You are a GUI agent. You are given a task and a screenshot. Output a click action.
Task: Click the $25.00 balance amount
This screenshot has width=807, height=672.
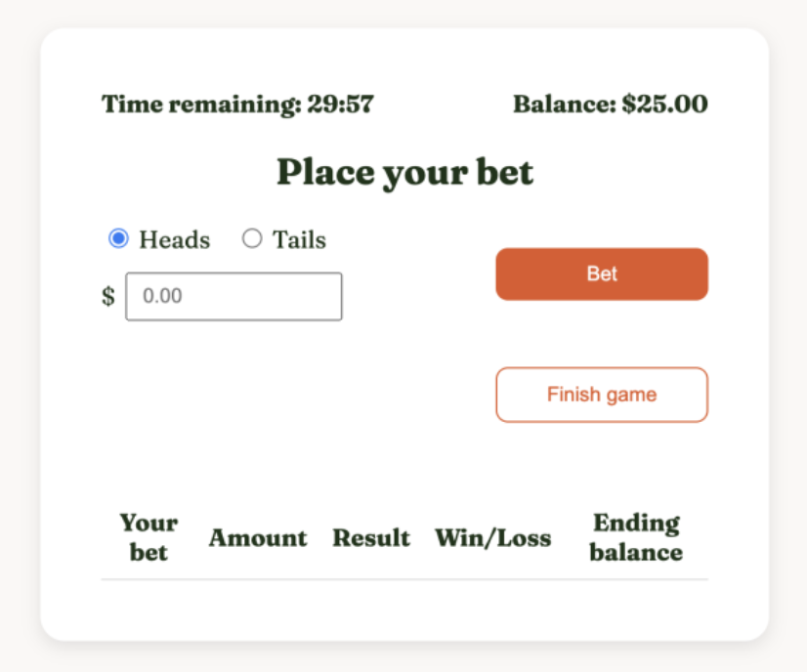point(664,105)
